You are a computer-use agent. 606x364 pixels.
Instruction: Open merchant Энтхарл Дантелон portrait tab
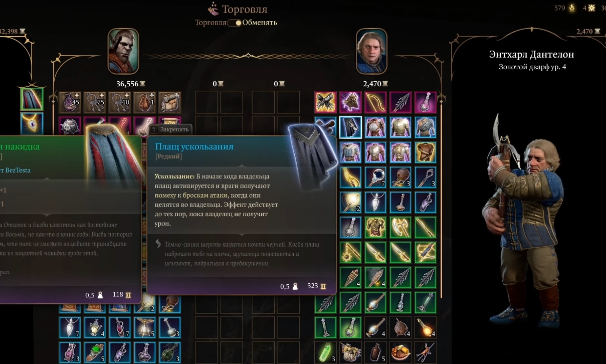click(371, 51)
